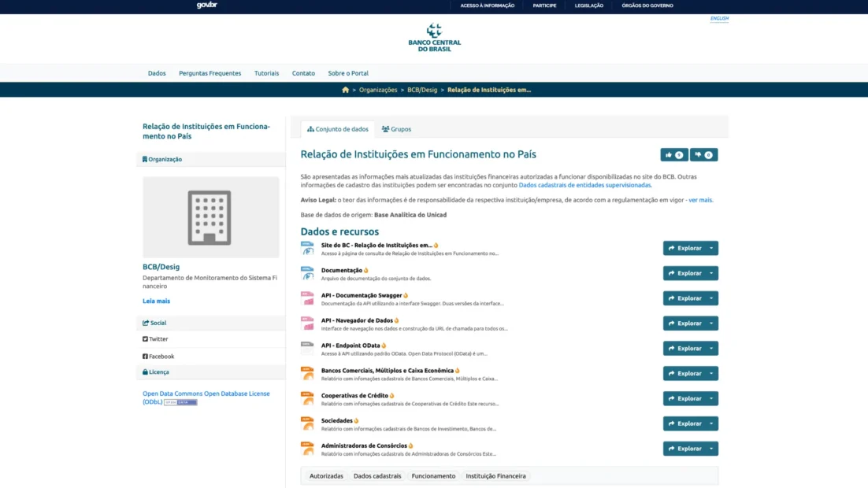Click the thumbs-up like button
This screenshot has height=488, width=868.
tap(673, 155)
